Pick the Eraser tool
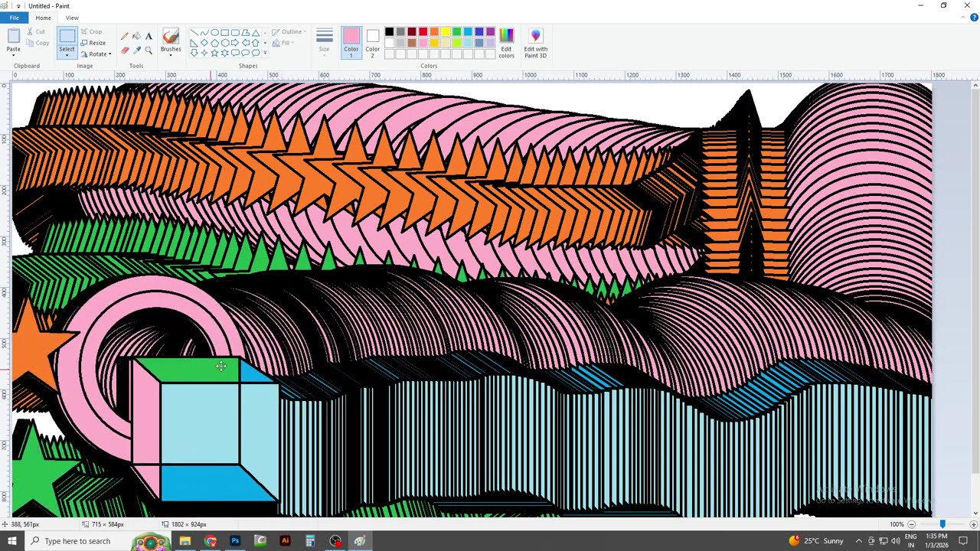The height and width of the screenshot is (551, 980). (124, 51)
